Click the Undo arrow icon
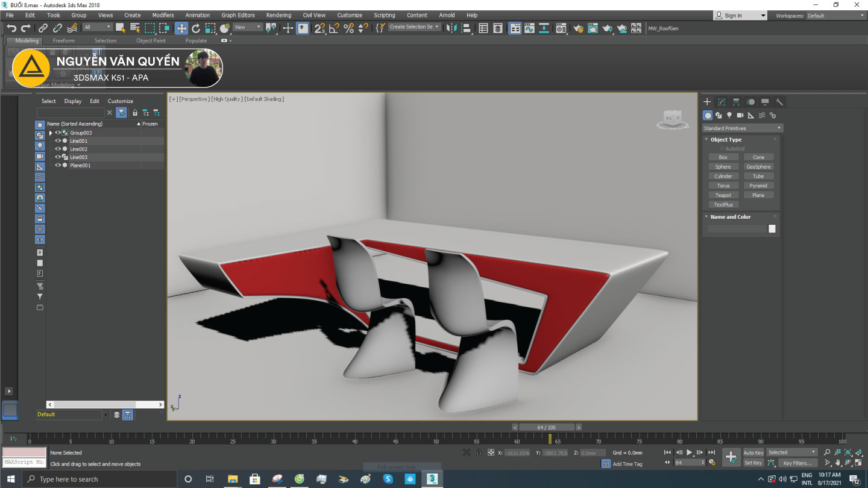 [11, 28]
